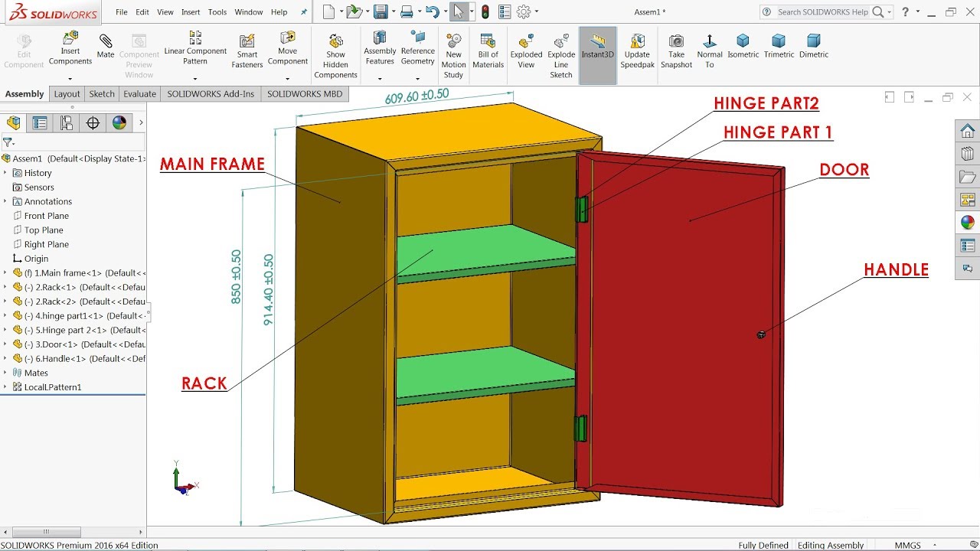
Task: Open the Tools menu
Action: pyautogui.click(x=217, y=12)
